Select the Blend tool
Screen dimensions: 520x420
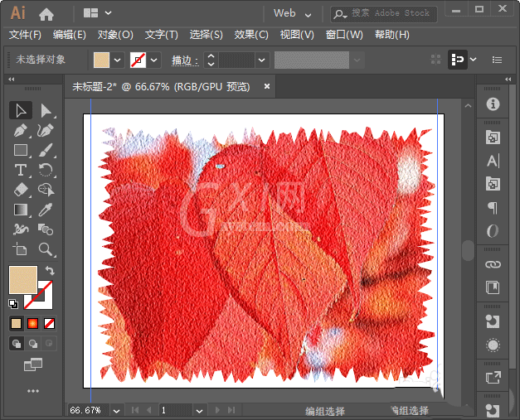(46, 229)
